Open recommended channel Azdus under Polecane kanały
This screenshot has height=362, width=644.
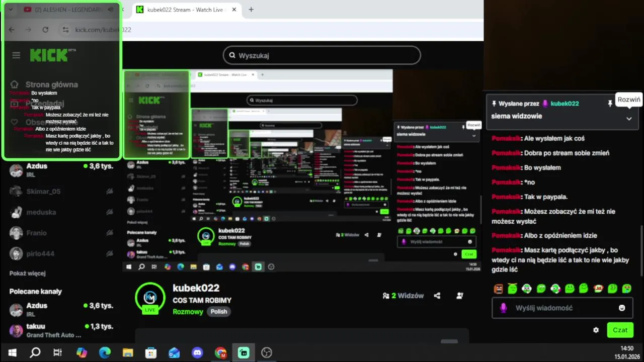click(x=61, y=309)
